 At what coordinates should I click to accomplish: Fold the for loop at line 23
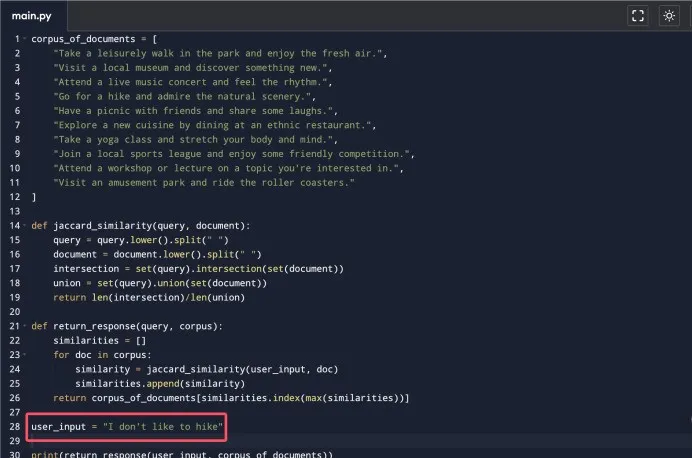click(x=25, y=356)
